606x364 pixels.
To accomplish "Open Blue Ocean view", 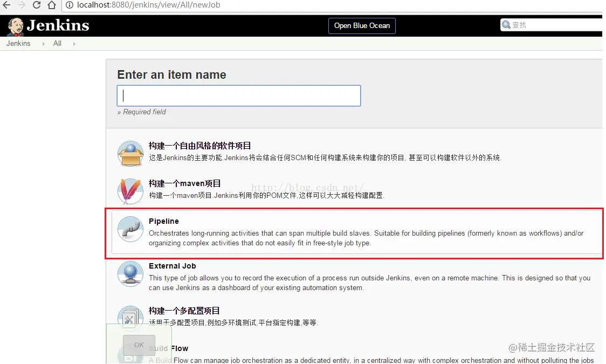I will (x=362, y=26).
